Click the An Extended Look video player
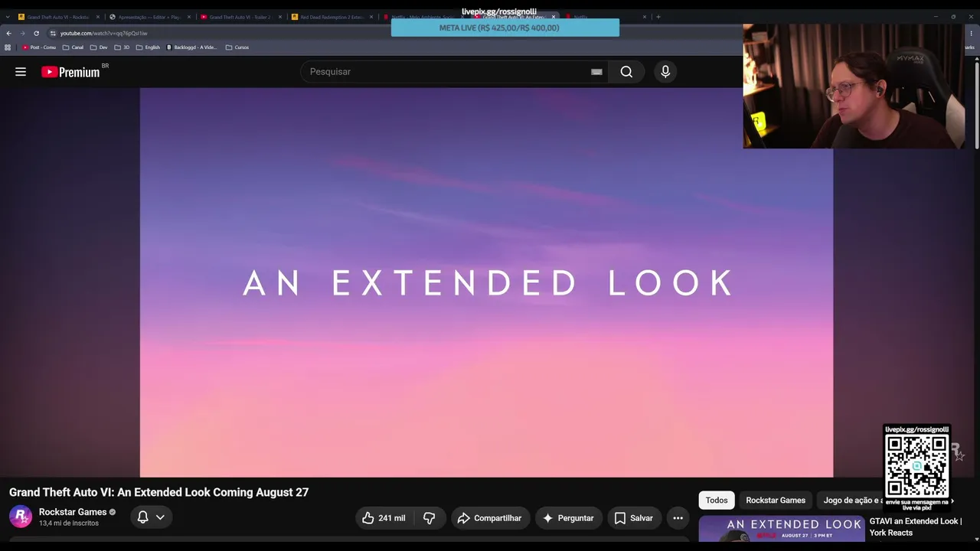Screen dimensions: 980x551 coord(486,282)
